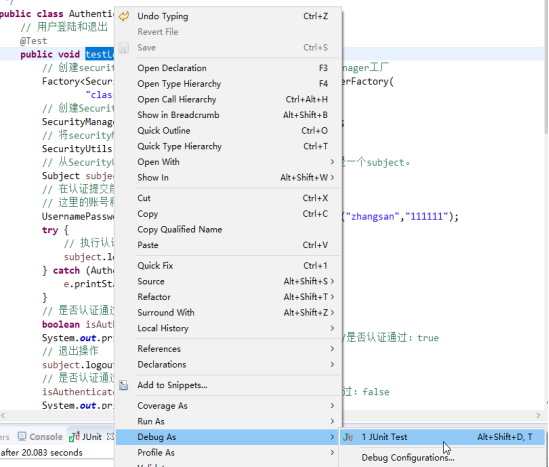Expand the Source submenu
Image resolution: width=549 pixels, height=467 pixels.
click(x=228, y=281)
